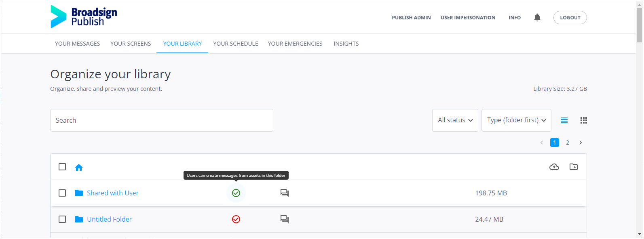Click the Library Size: 3.27 GB text
The width and height of the screenshot is (644, 239).
coord(560,89)
